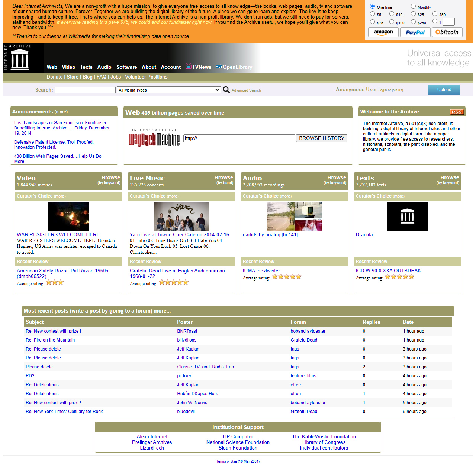Image resolution: width=476 pixels, height=467 pixels.
Task: Open Announcements more link
Action: [x=61, y=112]
